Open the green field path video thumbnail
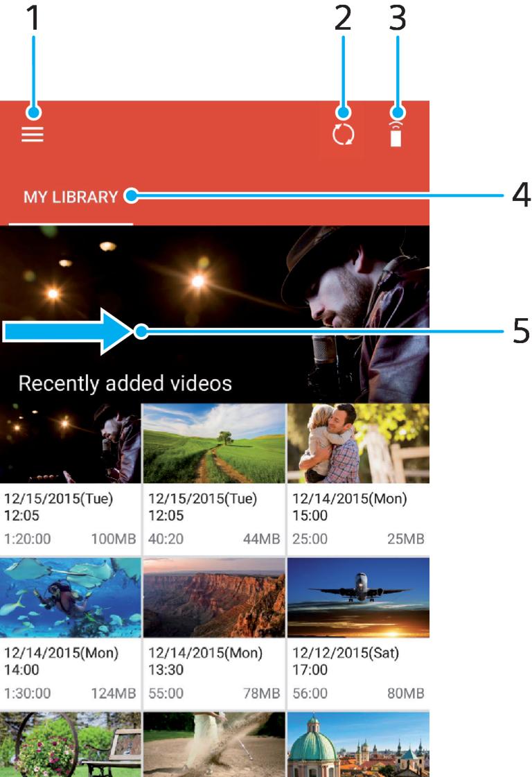532x777 pixels. tap(214, 443)
